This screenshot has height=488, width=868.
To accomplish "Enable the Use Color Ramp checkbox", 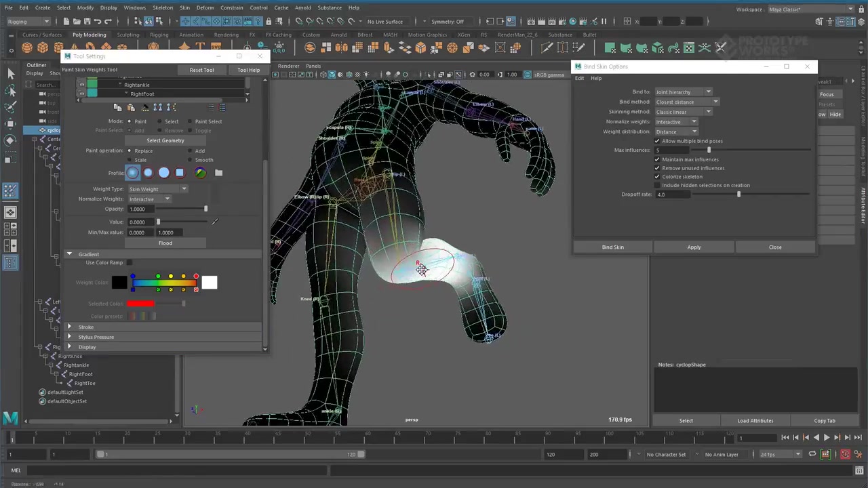I will (130, 263).
